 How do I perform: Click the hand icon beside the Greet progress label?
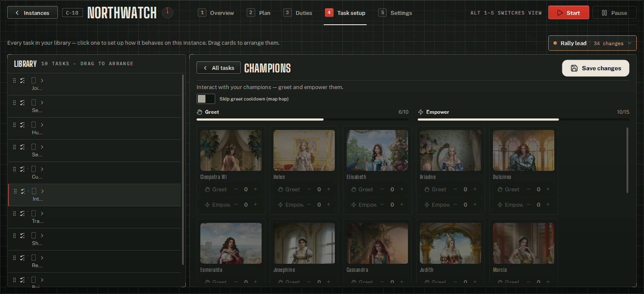[x=199, y=112]
